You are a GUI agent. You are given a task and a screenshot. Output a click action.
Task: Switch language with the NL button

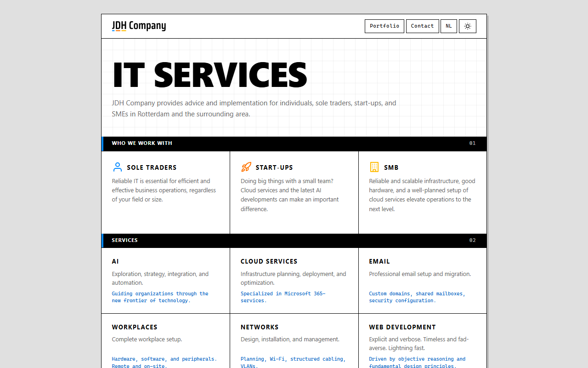click(x=448, y=26)
